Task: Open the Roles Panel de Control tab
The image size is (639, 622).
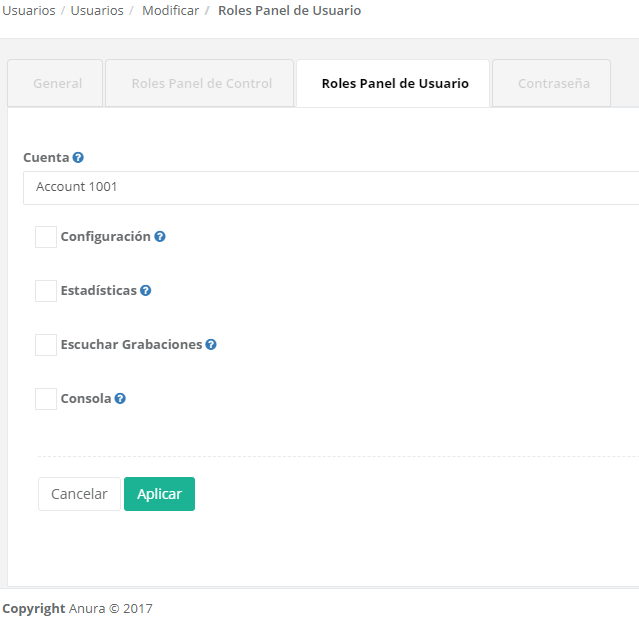Action: (x=200, y=83)
